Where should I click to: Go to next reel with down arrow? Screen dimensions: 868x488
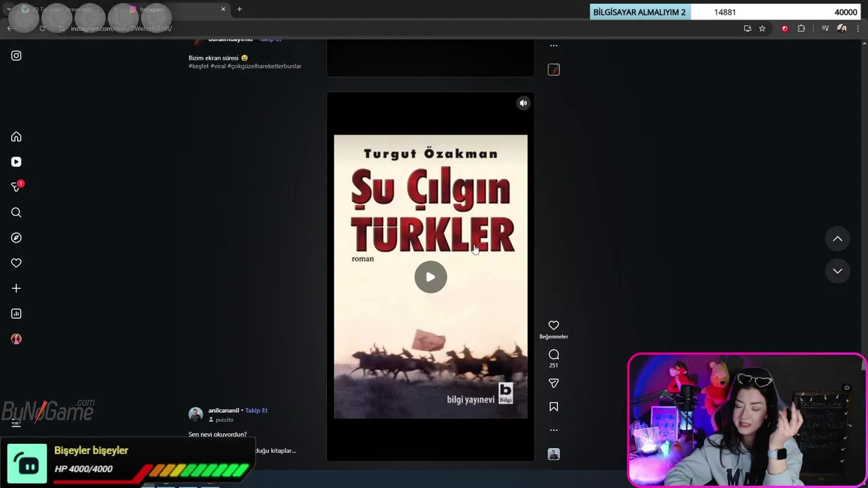point(837,271)
